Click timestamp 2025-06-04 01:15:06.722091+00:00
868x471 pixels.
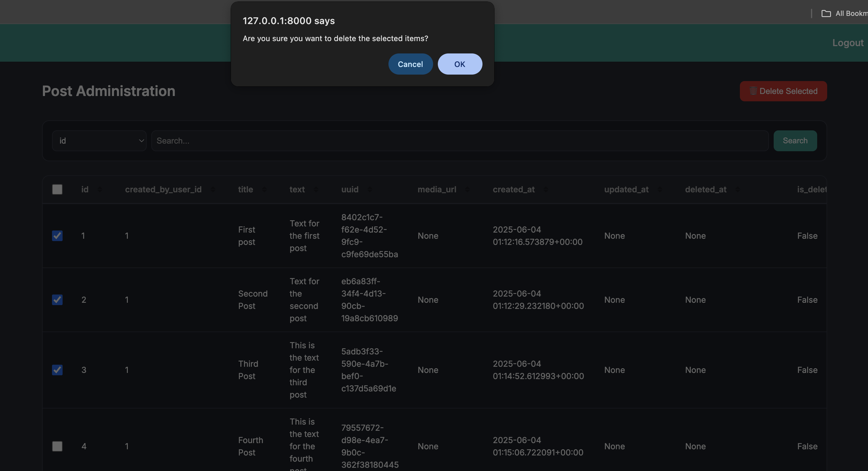[538, 446]
